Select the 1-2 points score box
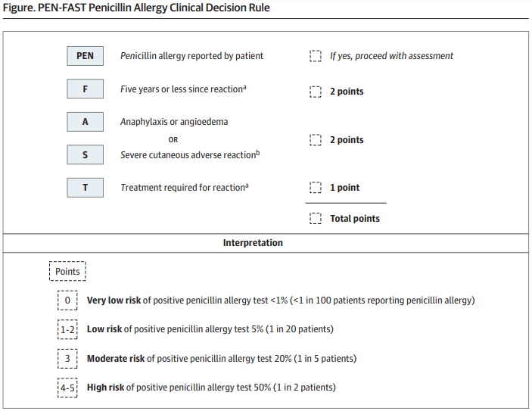This screenshot has height=411, width=532. point(67,329)
